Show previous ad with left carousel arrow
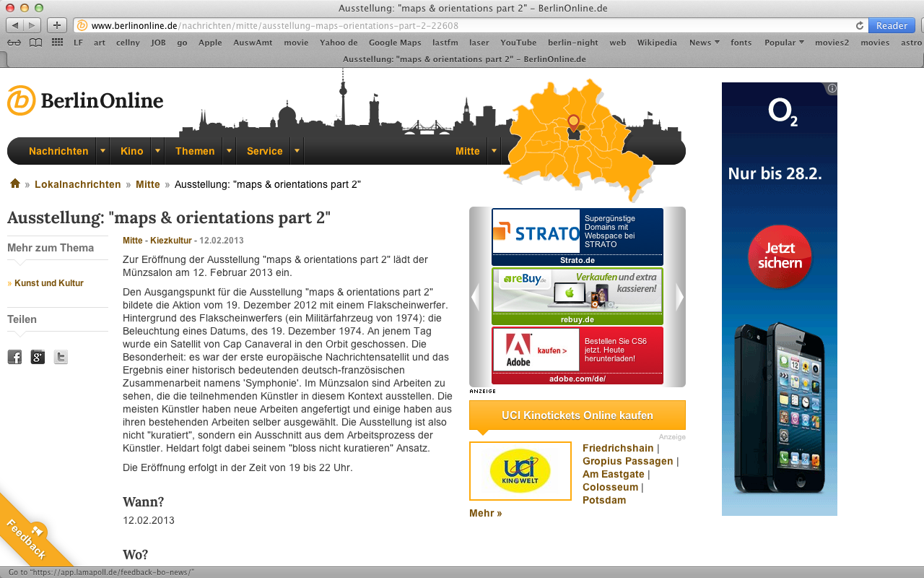Viewport: 924px width, 578px height. (475, 297)
